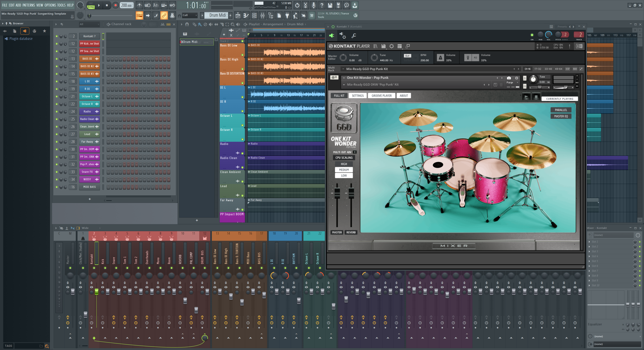Viewport: 644px width, 350px height.
Task: Click the microphone recording icon in toolbar
Action: pos(313,5)
